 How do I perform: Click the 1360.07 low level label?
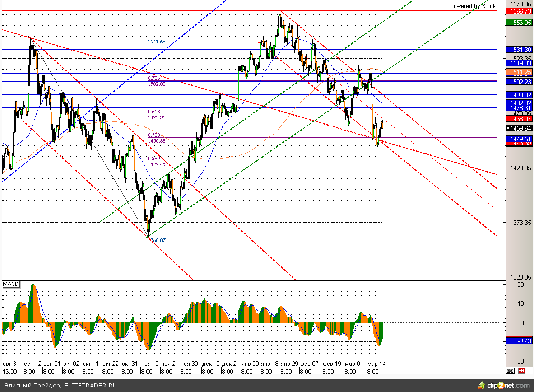pyautogui.click(x=157, y=240)
